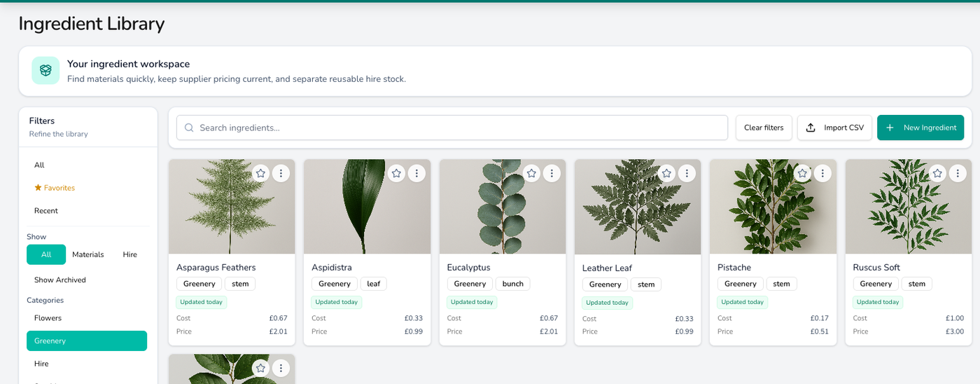Viewport: 980px width, 384px height.
Task: Click the ingredient workspace box icon
Action: pos(45,71)
